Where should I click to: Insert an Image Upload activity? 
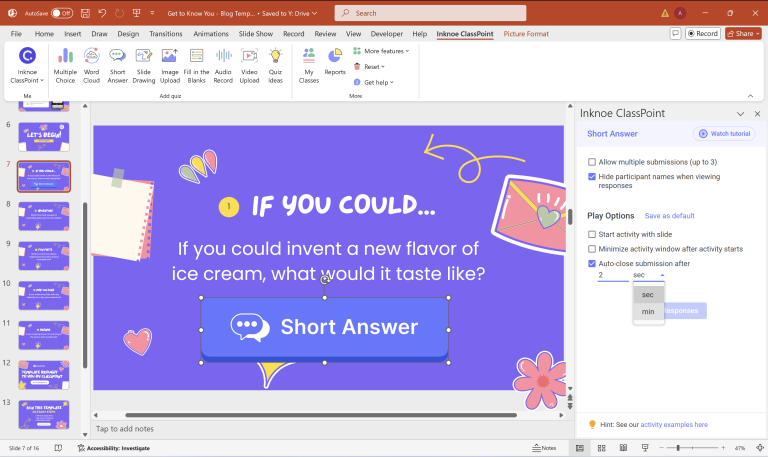pos(170,66)
